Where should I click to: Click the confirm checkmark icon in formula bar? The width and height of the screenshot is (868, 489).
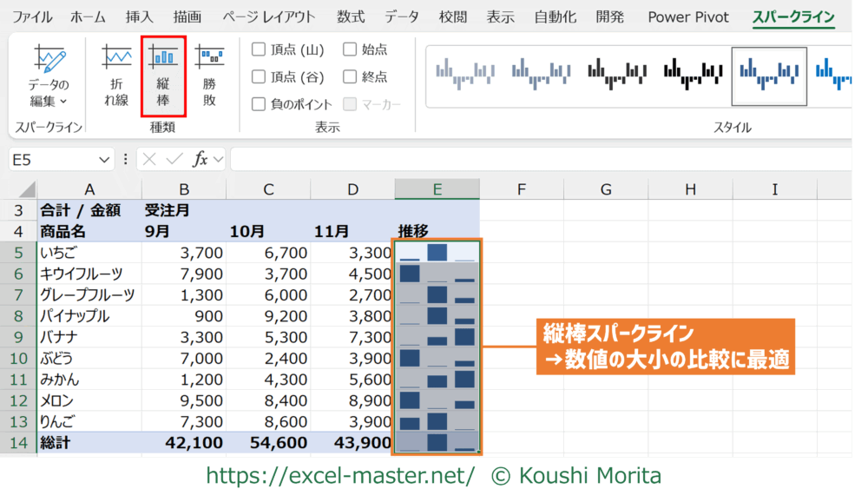point(174,159)
